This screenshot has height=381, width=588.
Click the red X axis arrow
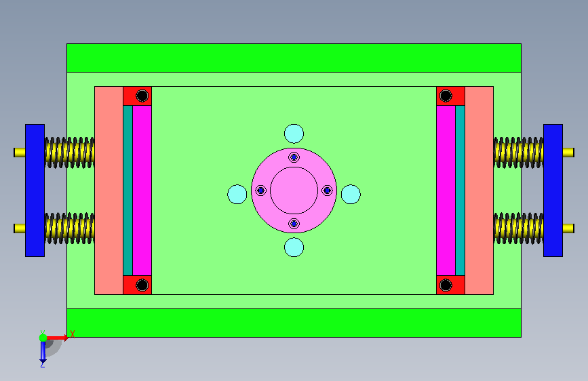[58, 338]
